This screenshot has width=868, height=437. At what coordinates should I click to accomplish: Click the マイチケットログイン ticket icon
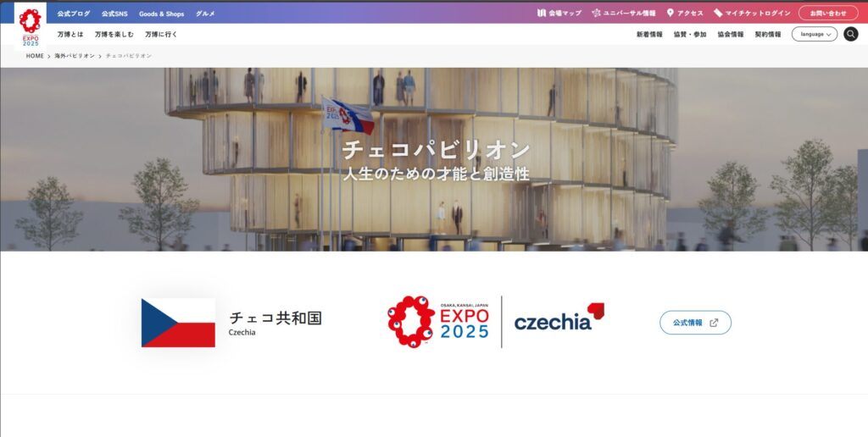pyautogui.click(x=718, y=13)
